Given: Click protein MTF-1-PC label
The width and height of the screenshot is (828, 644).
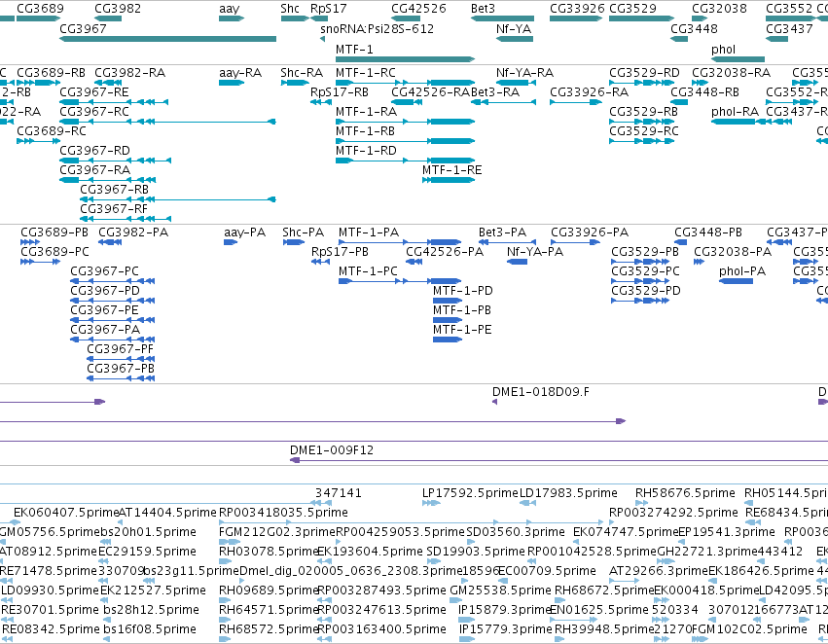Looking at the screenshot, I should click(x=368, y=271).
